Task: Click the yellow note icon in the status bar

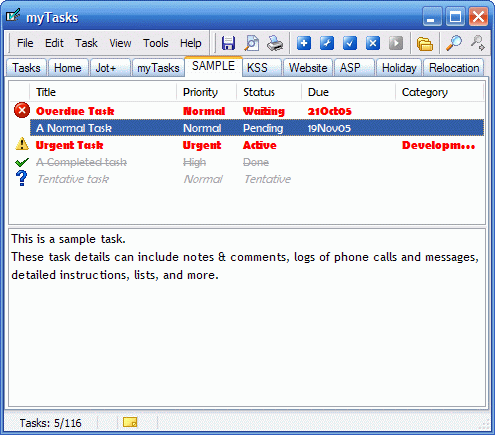Action: tap(130, 422)
